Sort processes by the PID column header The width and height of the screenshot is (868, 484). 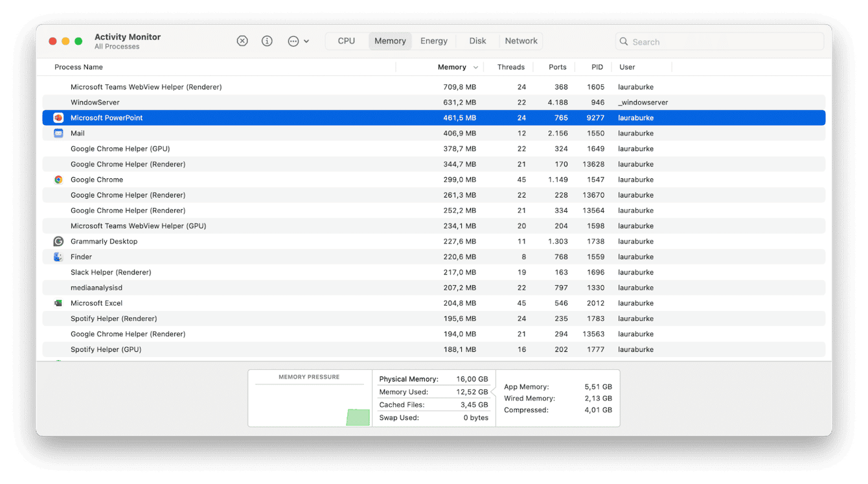596,67
